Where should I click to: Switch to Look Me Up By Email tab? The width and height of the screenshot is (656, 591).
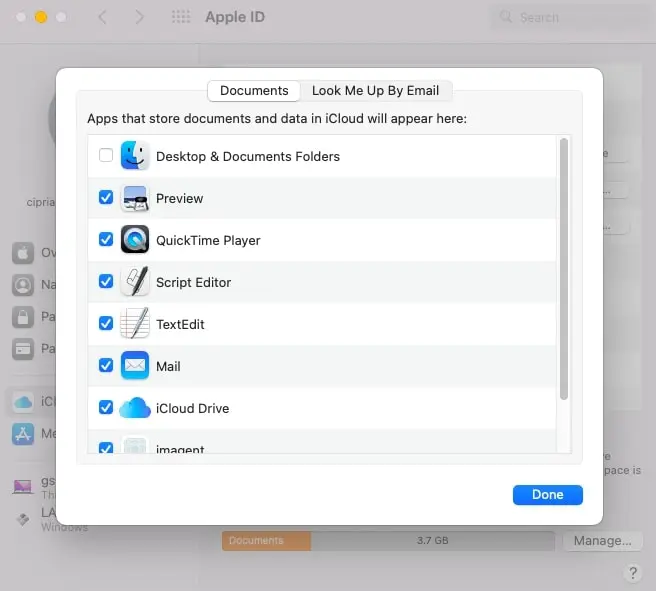(375, 91)
